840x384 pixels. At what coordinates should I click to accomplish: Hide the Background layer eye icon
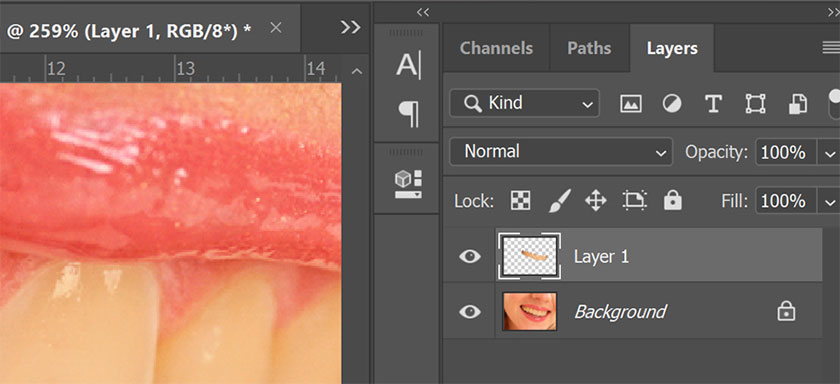pyautogui.click(x=470, y=312)
